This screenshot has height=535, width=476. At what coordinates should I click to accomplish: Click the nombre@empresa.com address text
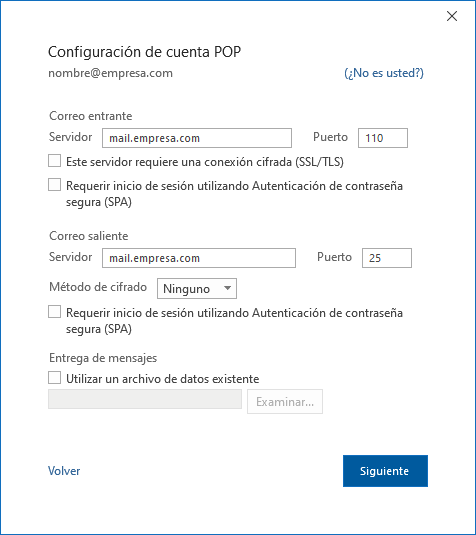tap(110, 73)
